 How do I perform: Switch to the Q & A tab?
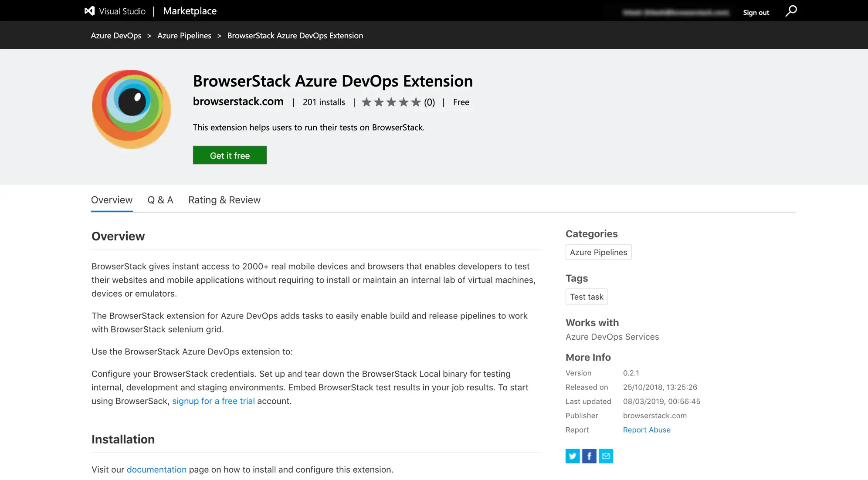coord(160,200)
